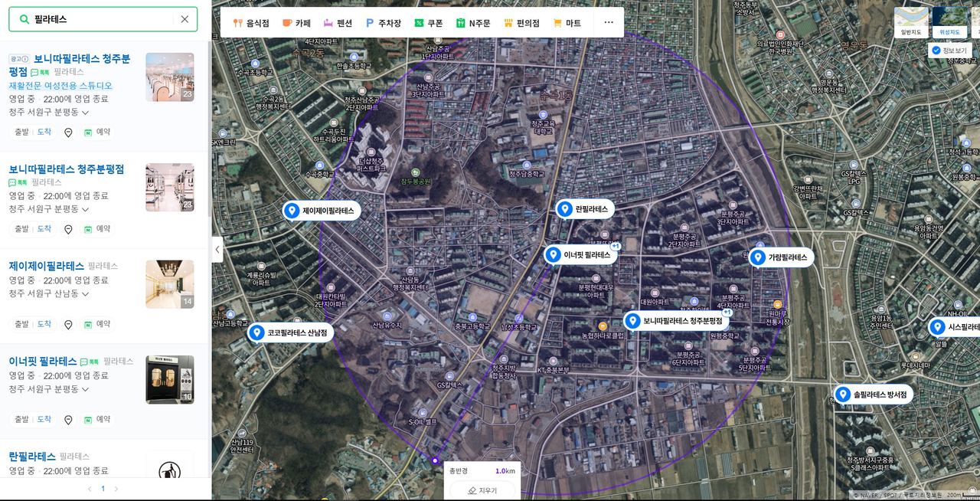
Task: Expand the 청주 서원구 산남동 address for 제이제이필라테스
Action: click(x=49, y=294)
